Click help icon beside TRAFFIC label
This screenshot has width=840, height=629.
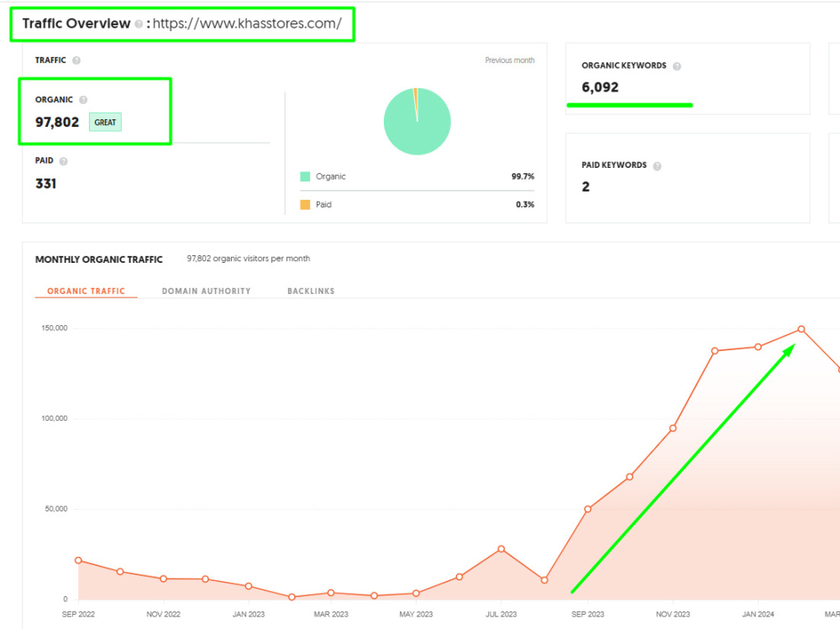tap(76, 60)
